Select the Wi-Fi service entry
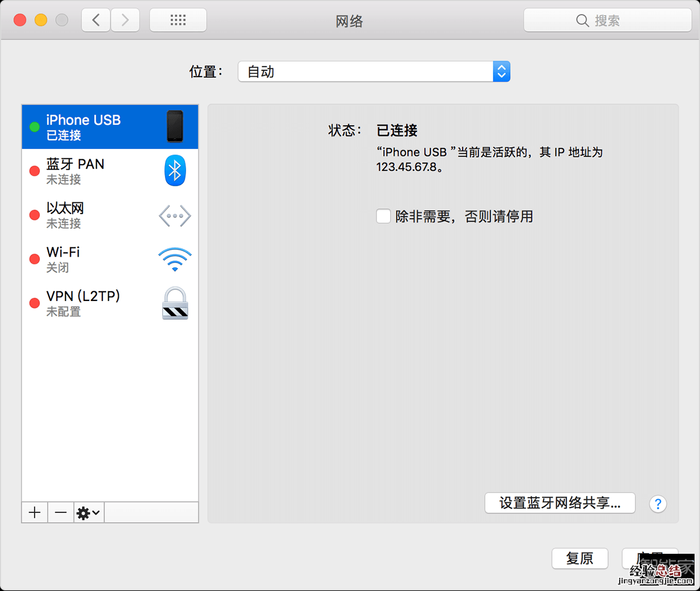This screenshot has width=700, height=591. click(x=93, y=259)
